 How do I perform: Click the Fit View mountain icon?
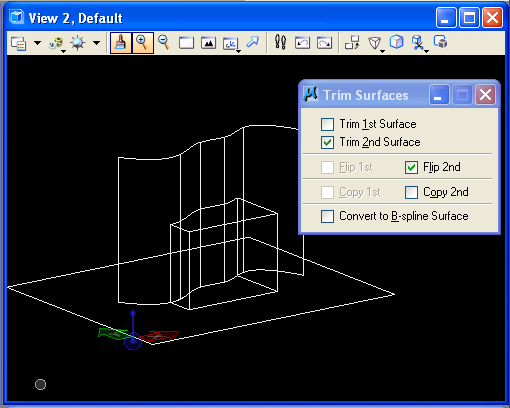(208, 43)
